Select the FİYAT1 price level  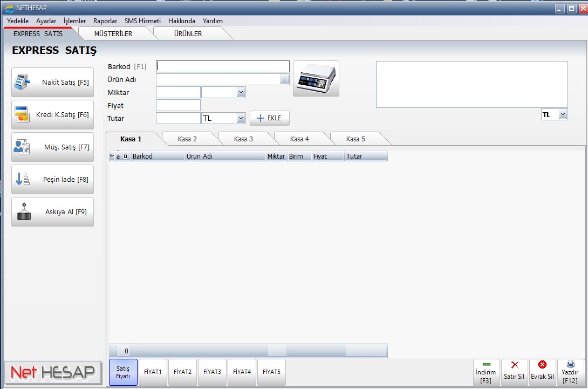(x=153, y=372)
